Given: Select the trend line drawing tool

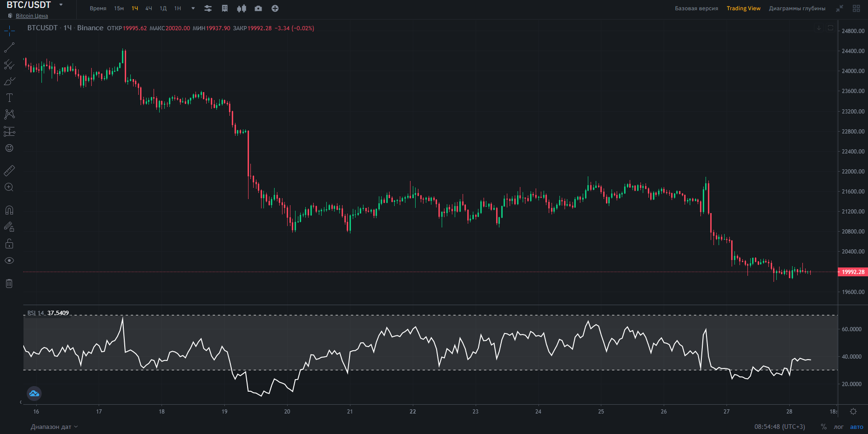Looking at the screenshot, I should [x=9, y=47].
